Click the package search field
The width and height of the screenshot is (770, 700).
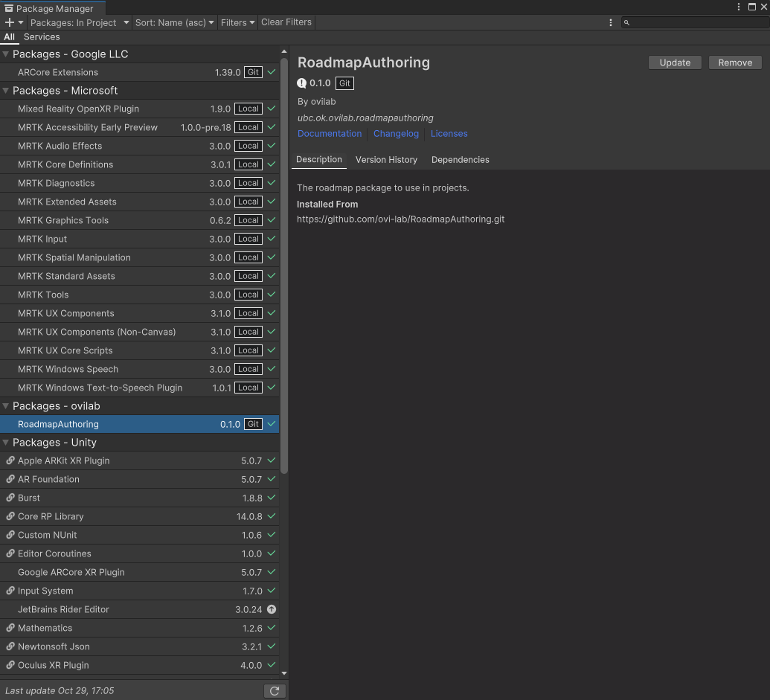coord(695,22)
